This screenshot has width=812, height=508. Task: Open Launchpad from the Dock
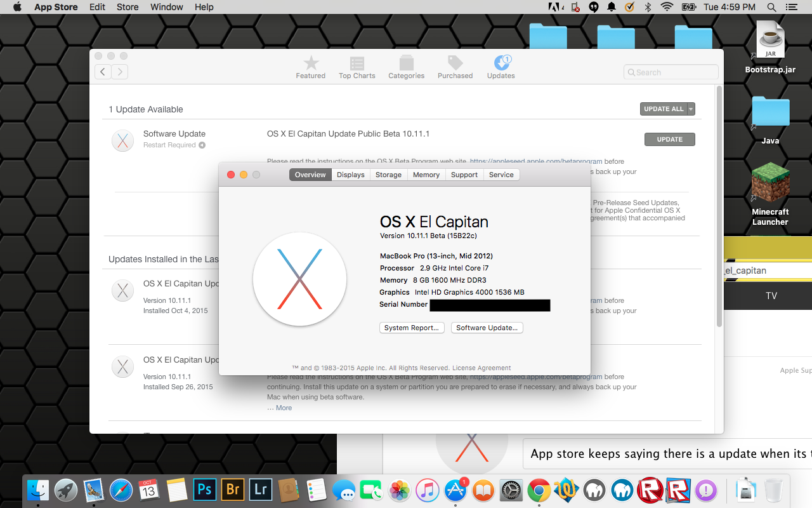tap(65, 490)
